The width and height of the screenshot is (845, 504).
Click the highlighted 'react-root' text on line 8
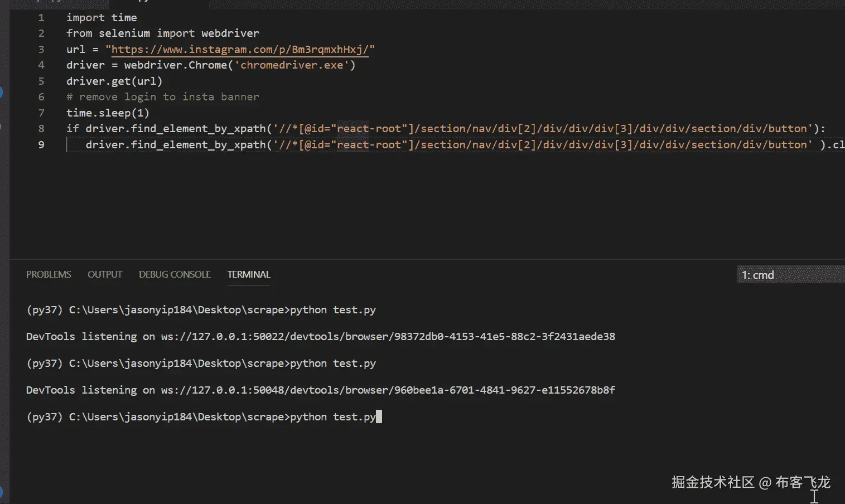369,129
